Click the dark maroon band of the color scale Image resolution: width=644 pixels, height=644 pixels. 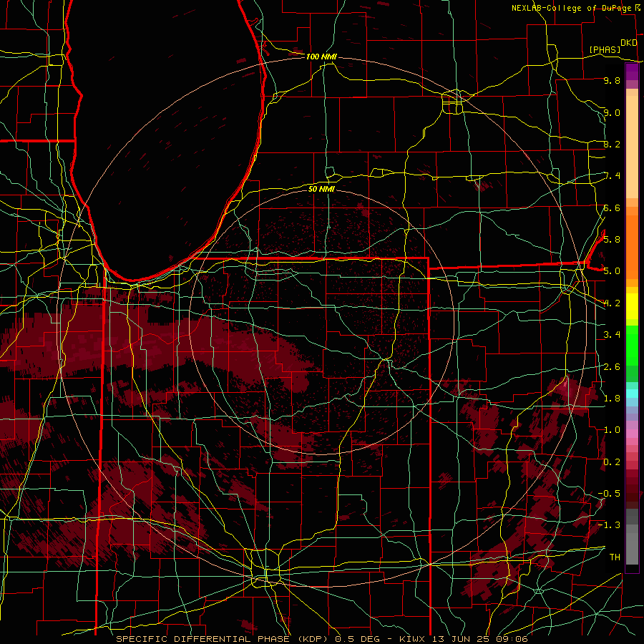tap(632, 489)
